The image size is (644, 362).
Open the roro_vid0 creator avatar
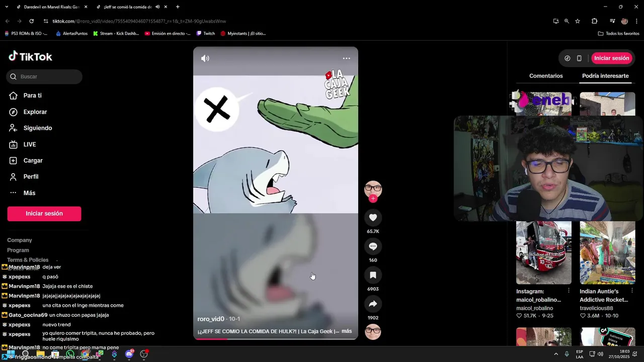(373, 189)
